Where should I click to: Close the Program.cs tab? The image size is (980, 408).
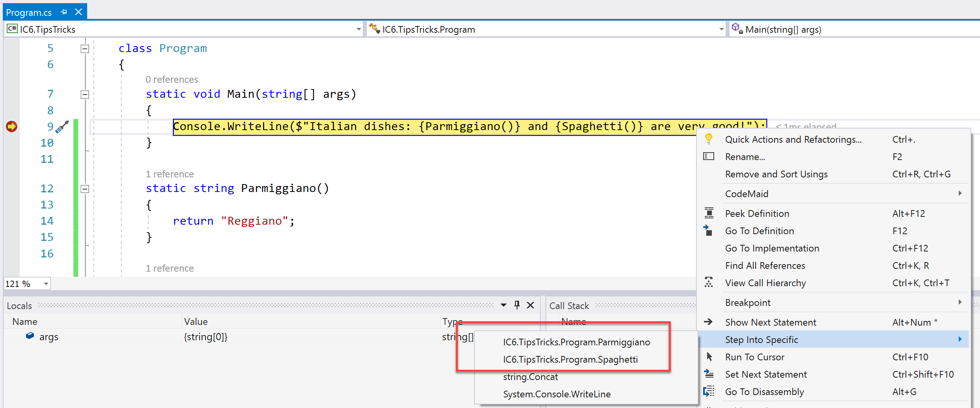[x=78, y=12]
